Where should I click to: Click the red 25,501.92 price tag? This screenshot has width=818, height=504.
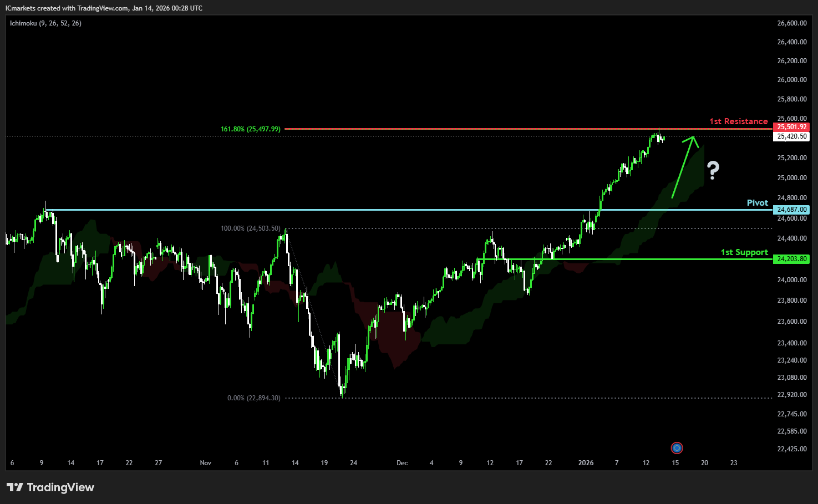791,127
